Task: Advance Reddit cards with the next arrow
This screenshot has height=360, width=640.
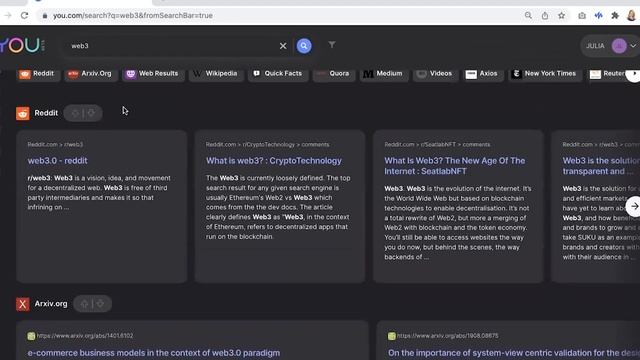Action: (634, 206)
